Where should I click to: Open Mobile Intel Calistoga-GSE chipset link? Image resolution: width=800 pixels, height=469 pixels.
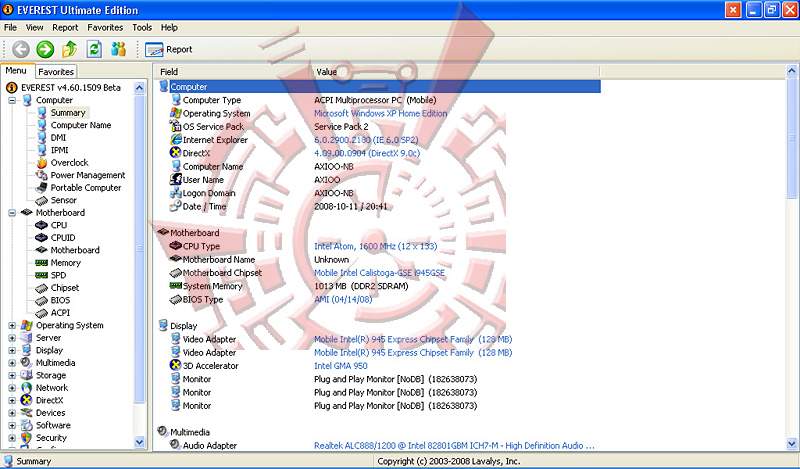coord(379,273)
